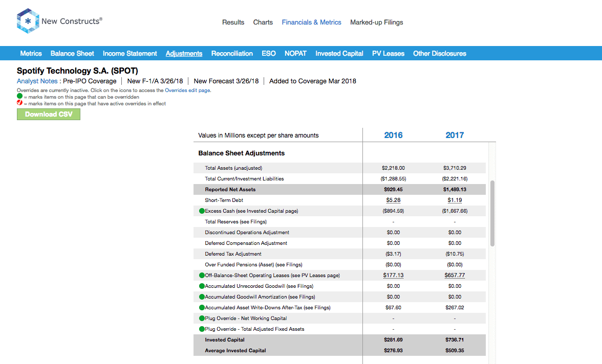The image size is (602, 364).
Task: Click the 2017 column header
Action: point(455,135)
